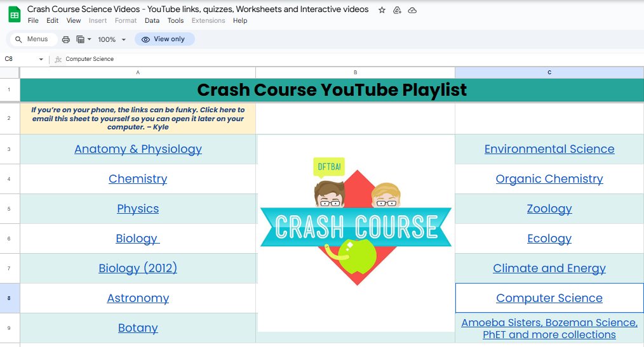
Task: Open the File menu
Action: (33, 20)
